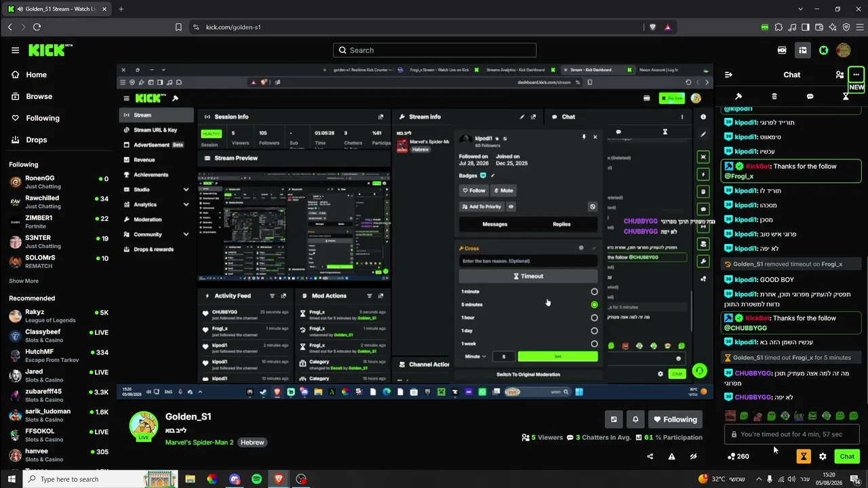Click the Marvel's Spider-Man 2 category link

coord(199,443)
